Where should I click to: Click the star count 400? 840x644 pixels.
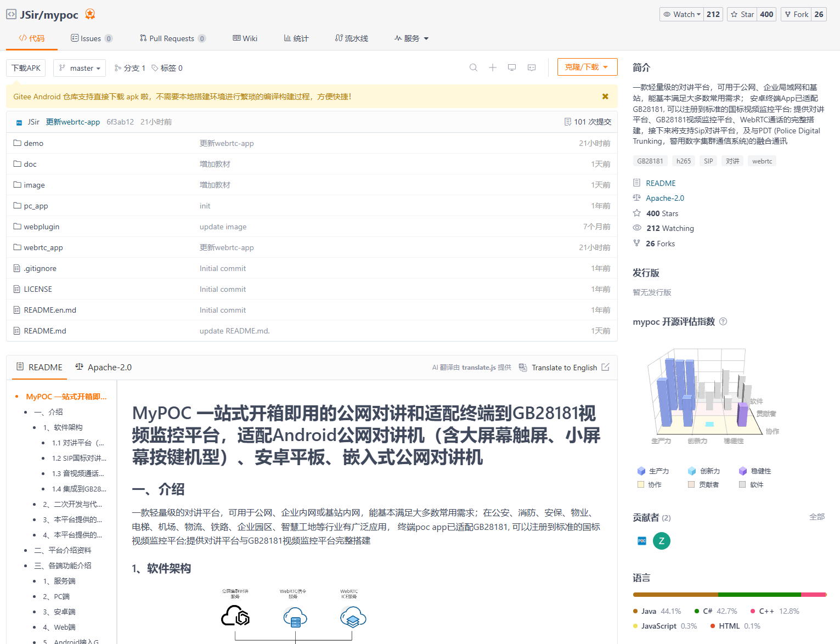click(767, 14)
